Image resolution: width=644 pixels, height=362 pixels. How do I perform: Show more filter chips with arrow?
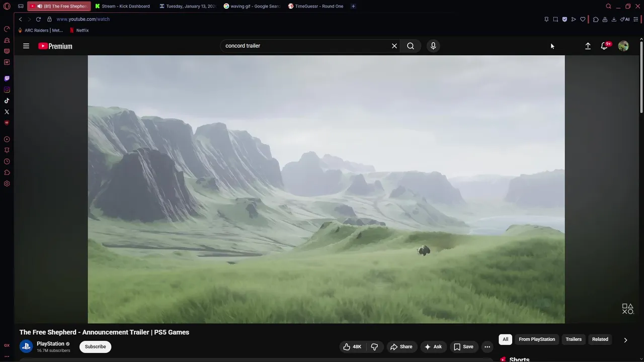point(625,340)
